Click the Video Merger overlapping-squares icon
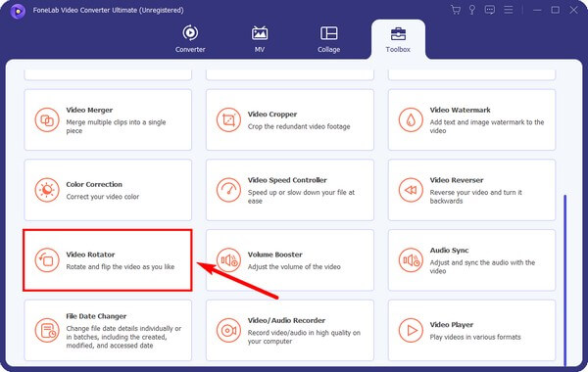The width and height of the screenshot is (588, 372). pyautogui.click(x=47, y=119)
